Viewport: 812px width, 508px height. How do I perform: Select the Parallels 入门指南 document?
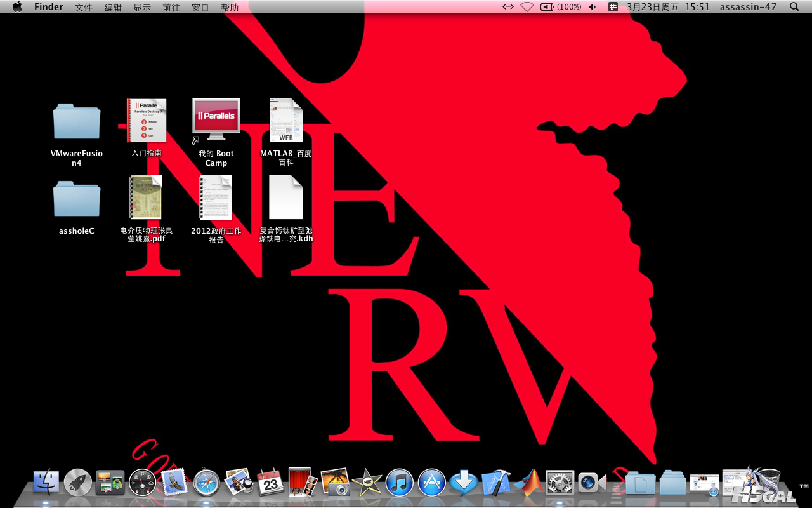coord(147,128)
